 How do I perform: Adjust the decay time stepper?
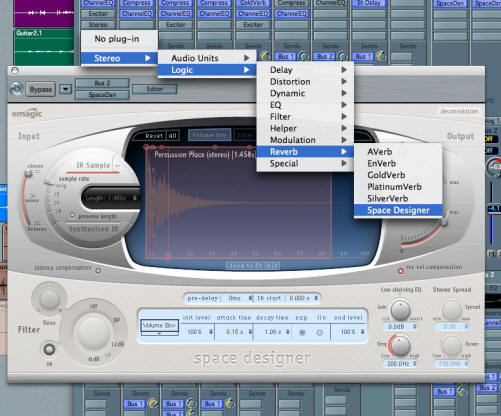(288, 332)
